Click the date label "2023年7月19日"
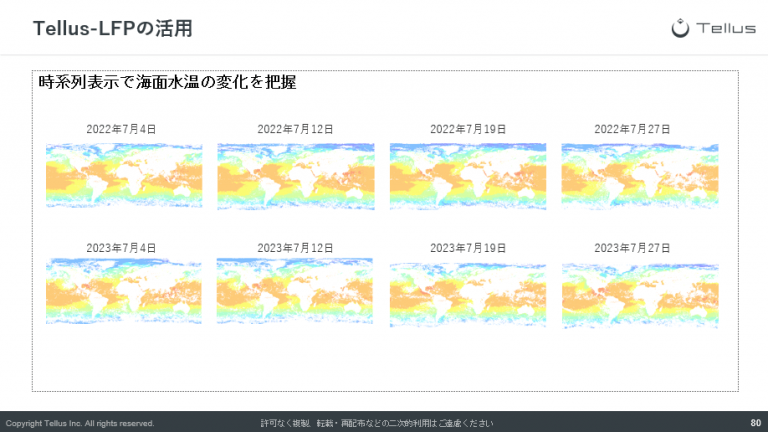 (468, 248)
